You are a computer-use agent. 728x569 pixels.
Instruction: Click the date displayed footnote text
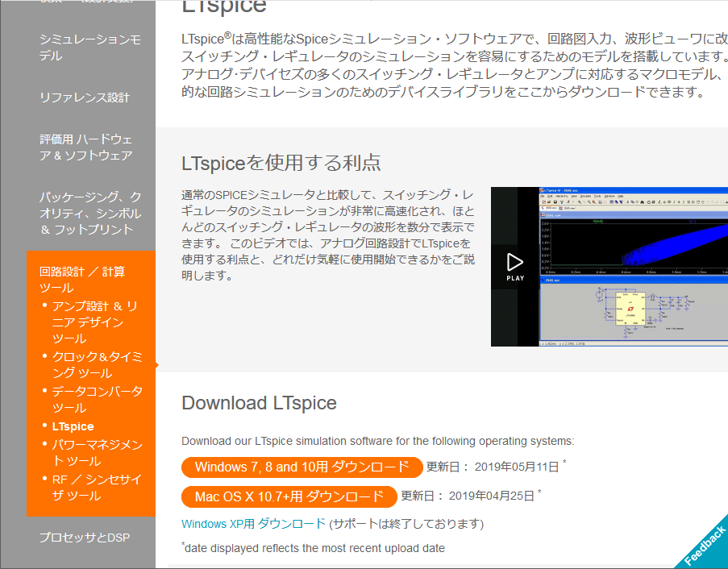[314, 548]
